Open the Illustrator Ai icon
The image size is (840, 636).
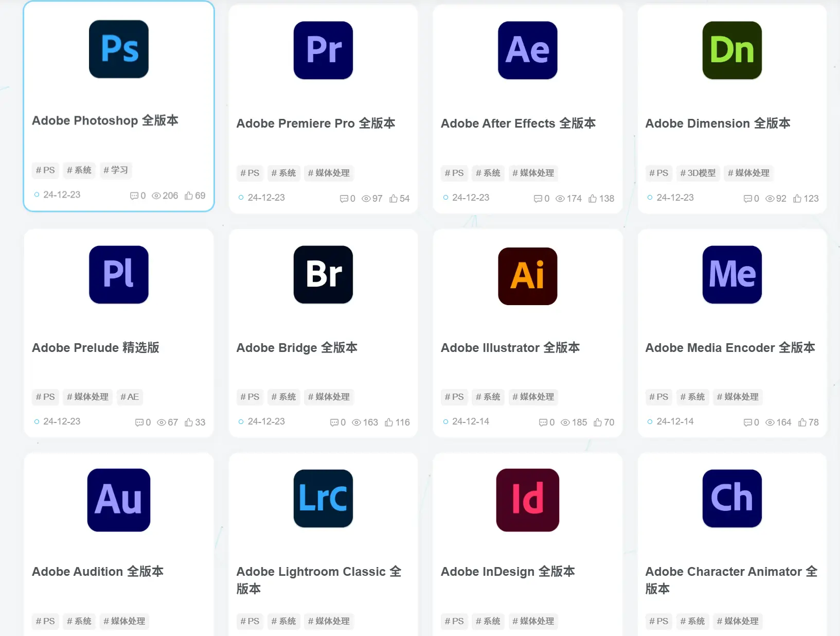pyautogui.click(x=528, y=276)
